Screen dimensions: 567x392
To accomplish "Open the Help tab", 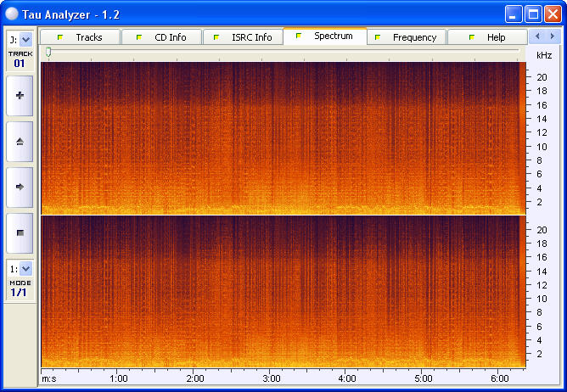I will (x=487, y=37).
